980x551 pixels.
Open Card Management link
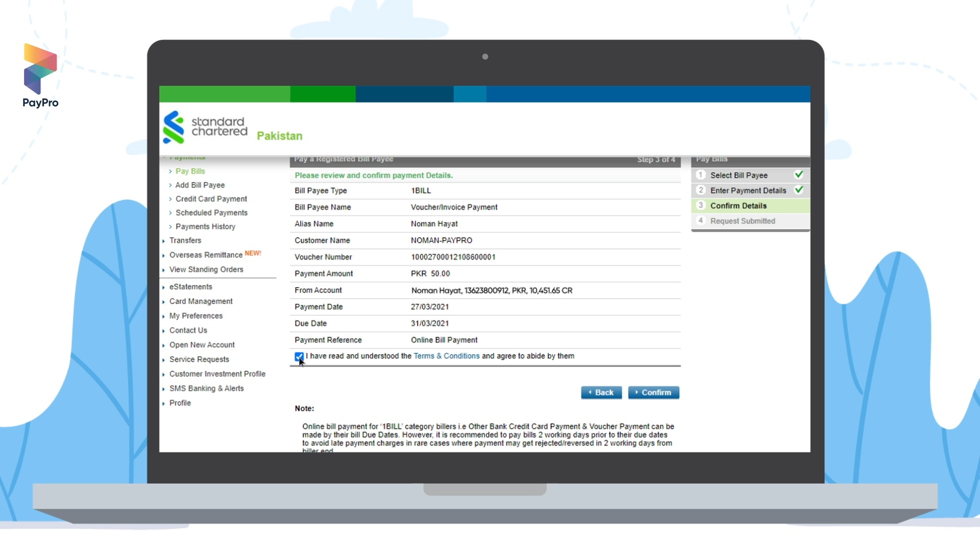tap(201, 302)
